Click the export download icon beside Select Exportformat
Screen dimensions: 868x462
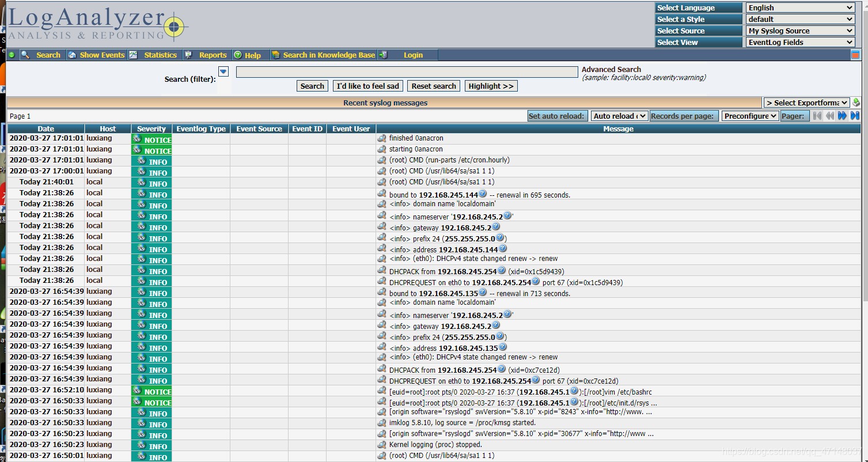pyautogui.click(x=856, y=103)
